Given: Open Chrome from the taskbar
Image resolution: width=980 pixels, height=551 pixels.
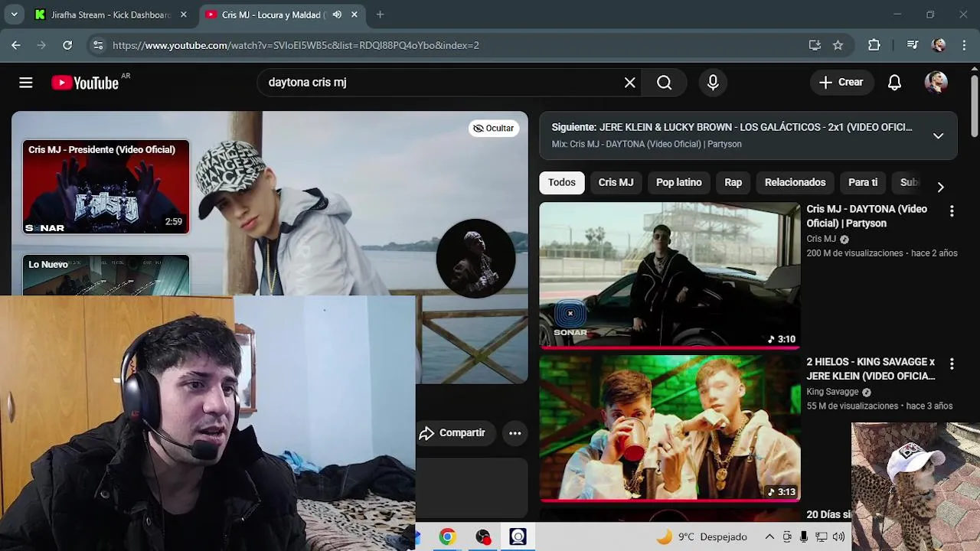Looking at the screenshot, I should click(x=447, y=537).
